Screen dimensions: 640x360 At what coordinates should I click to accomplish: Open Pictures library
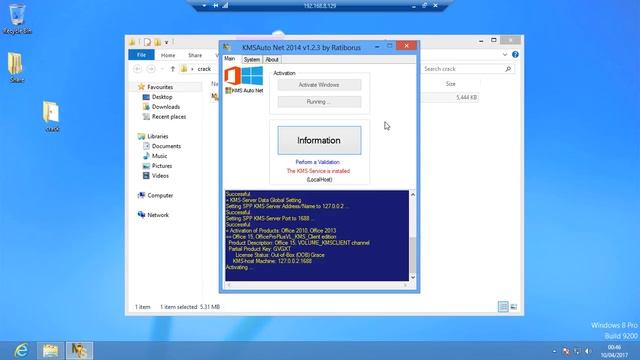162,166
